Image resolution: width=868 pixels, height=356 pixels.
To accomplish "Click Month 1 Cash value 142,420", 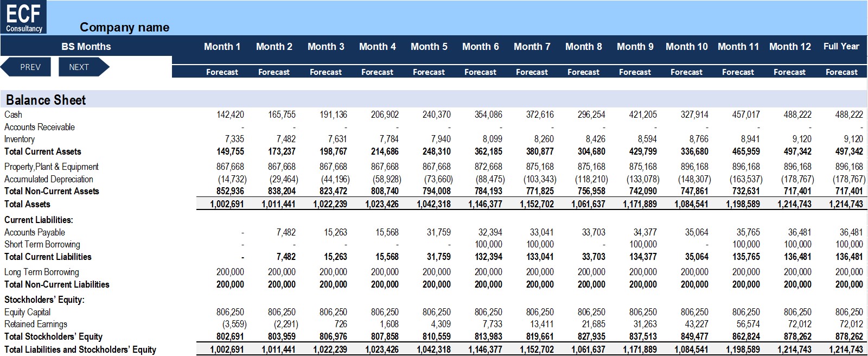I will pos(230,115).
